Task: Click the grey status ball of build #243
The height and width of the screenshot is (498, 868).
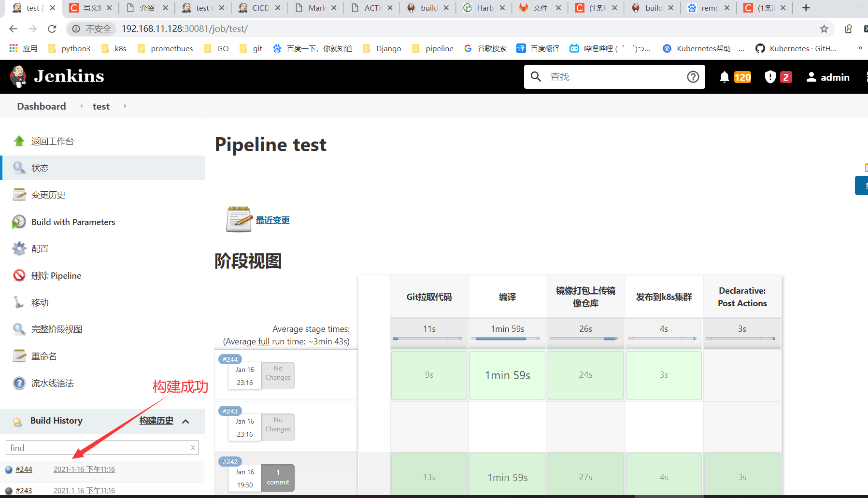Action: coord(8,491)
